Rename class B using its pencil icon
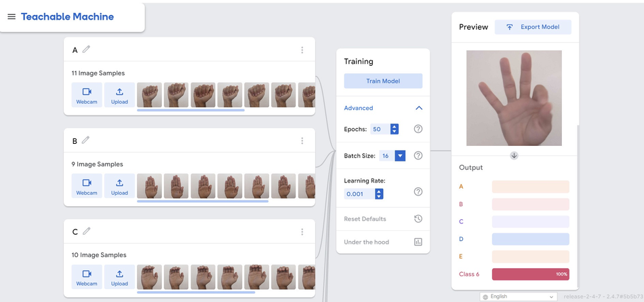 pos(85,140)
